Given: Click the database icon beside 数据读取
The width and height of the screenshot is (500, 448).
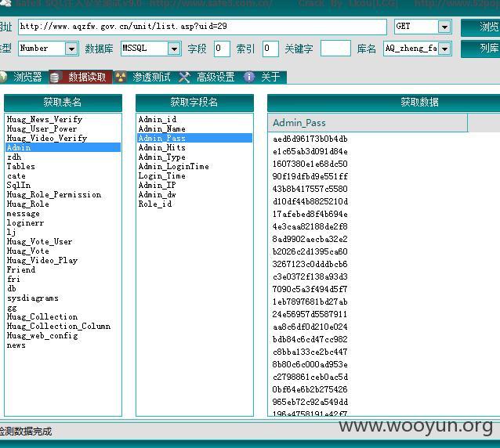Looking at the screenshot, I should [x=55, y=78].
